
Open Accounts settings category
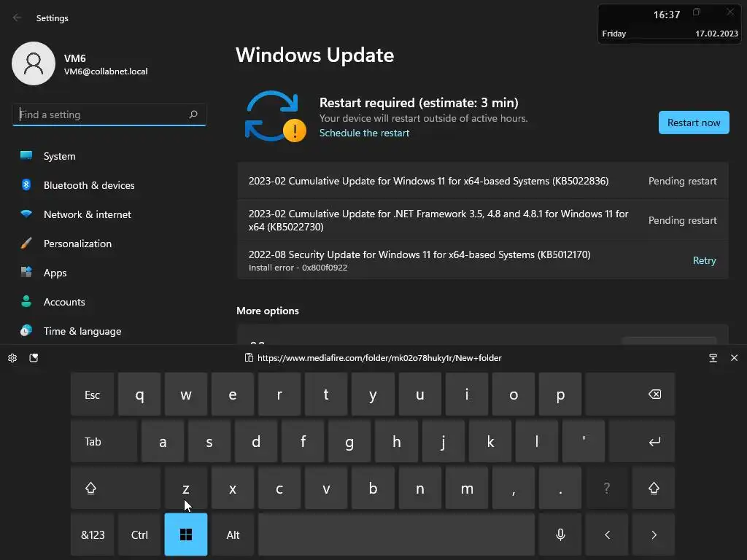pos(109,302)
